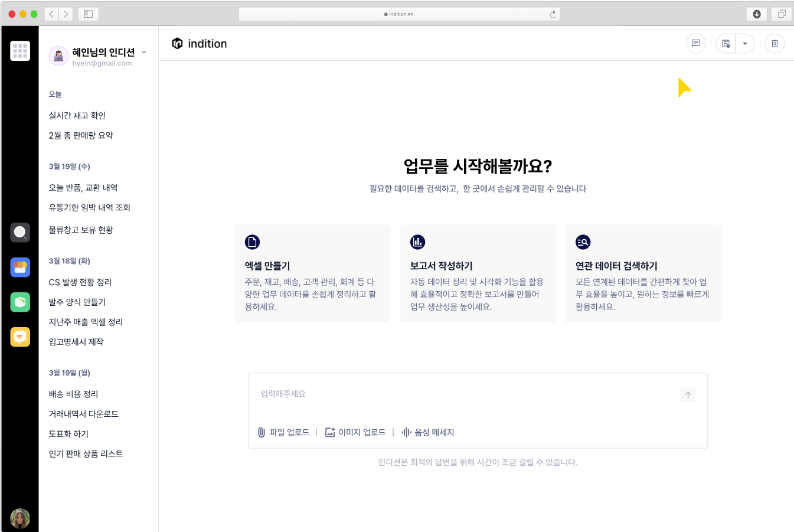
Task: Open the 인기 판매 상품 리스트 chat
Action: click(86, 453)
